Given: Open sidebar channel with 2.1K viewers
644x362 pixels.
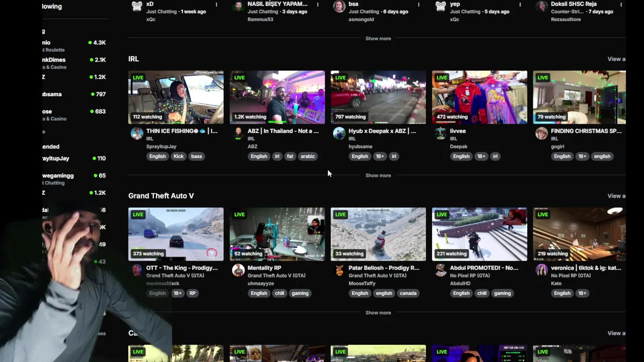Looking at the screenshot, I should pyautogui.click(x=75, y=63).
